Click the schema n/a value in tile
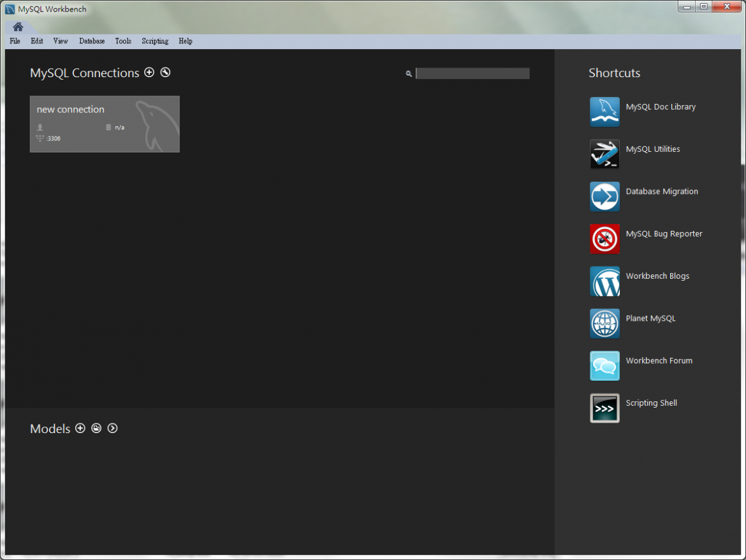This screenshot has height=560, width=746. pyautogui.click(x=119, y=128)
